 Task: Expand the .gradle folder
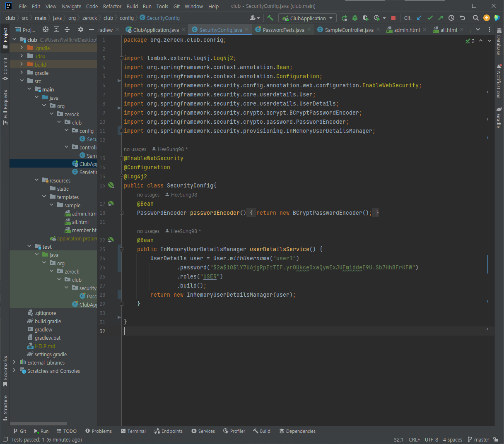22,48
